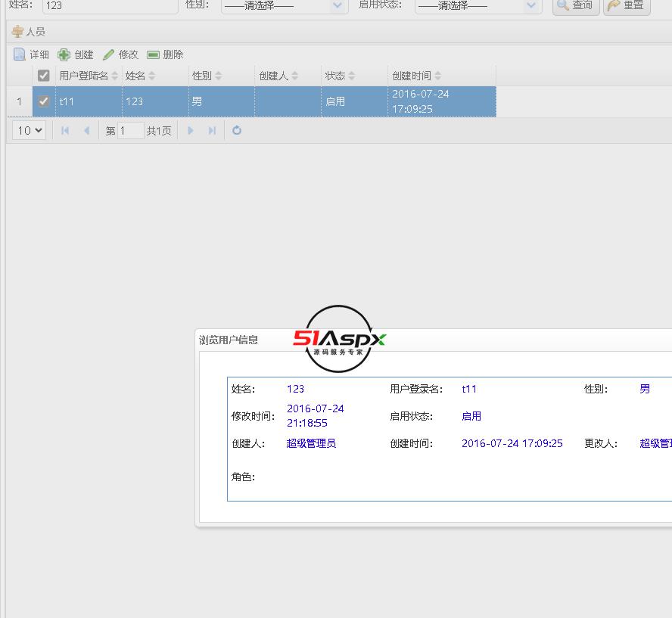The width and height of the screenshot is (672, 618).
Task: Refresh the grid with reload icon
Action: point(237,131)
